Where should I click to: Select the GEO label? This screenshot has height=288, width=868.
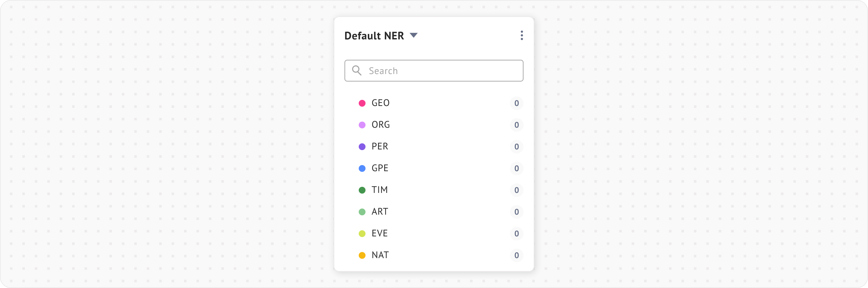pyautogui.click(x=380, y=103)
